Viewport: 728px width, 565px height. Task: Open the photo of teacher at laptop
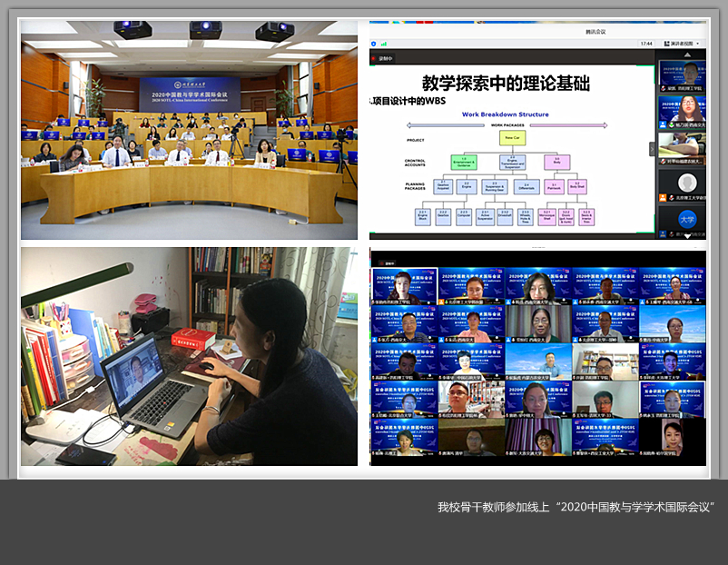pos(189,356)
